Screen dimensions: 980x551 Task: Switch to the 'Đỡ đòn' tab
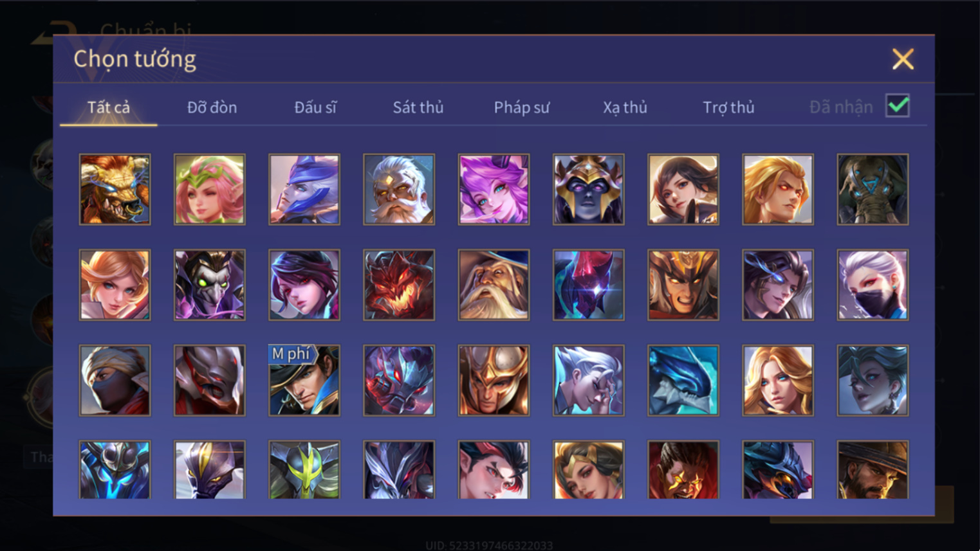coord(212,107)
